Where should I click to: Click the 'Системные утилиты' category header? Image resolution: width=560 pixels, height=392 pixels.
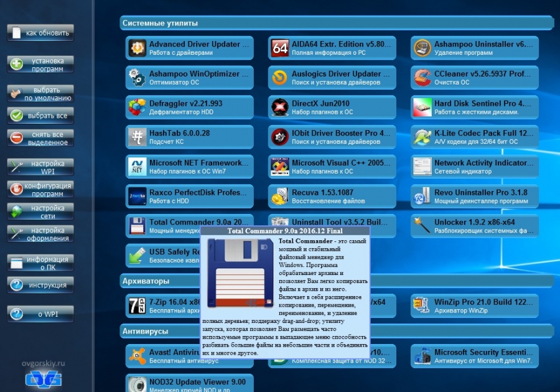pyautogui.click(x=337, y=23)
